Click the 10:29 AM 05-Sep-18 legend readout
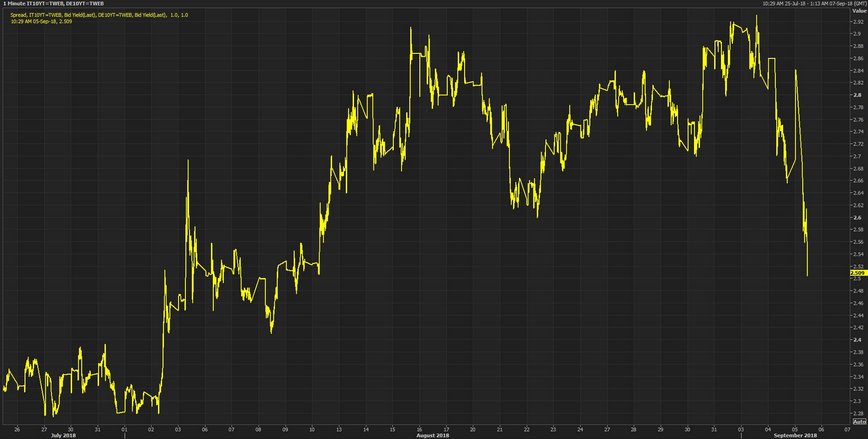Viewport: 868px width, 439px height. pos(41,21)
